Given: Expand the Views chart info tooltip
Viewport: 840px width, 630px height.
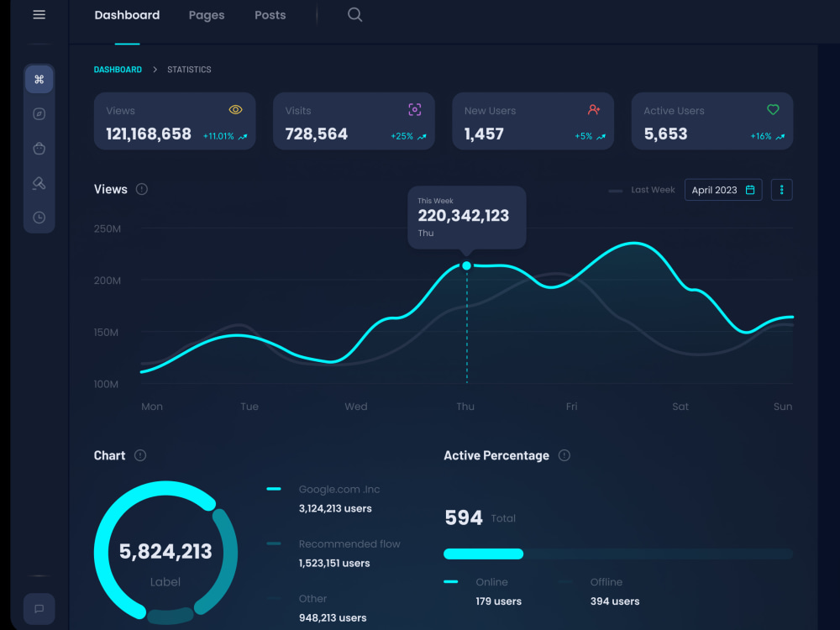Looking at the screenshot, I should (x=139, y=189).
